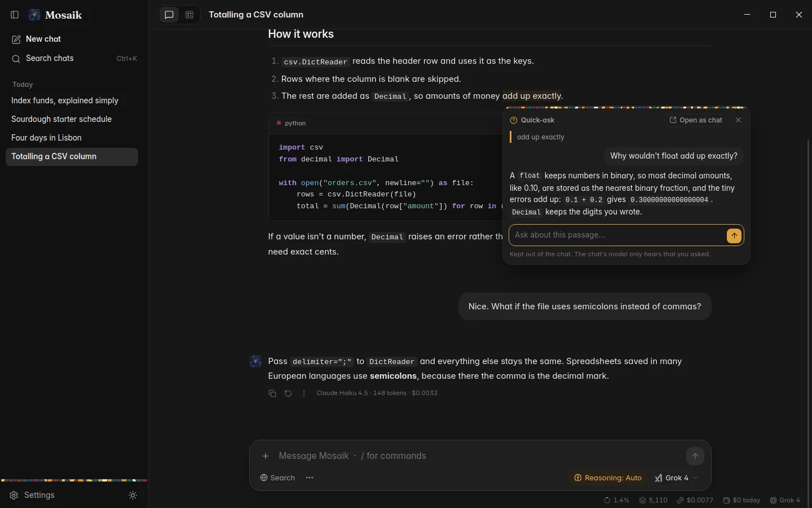
Task: Open the Grok 4 model dropdown
Action: pos(677,478)
